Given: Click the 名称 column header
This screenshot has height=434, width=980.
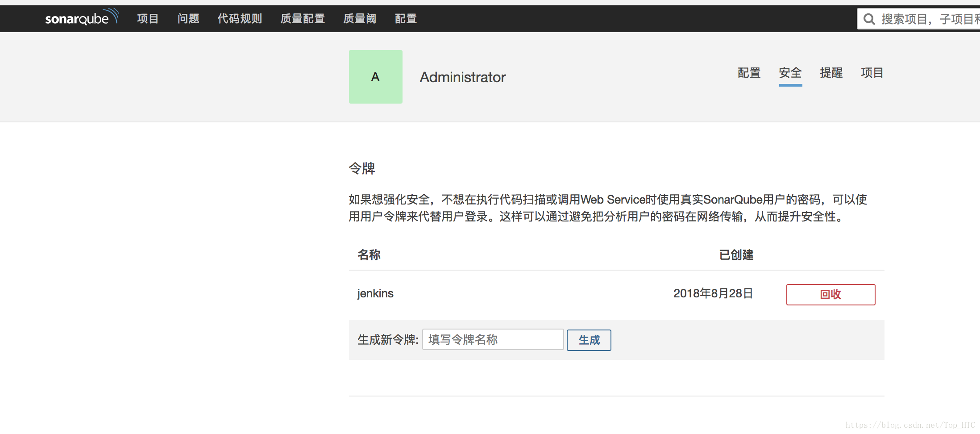Looking at the screenshot, I should (369, 255).
